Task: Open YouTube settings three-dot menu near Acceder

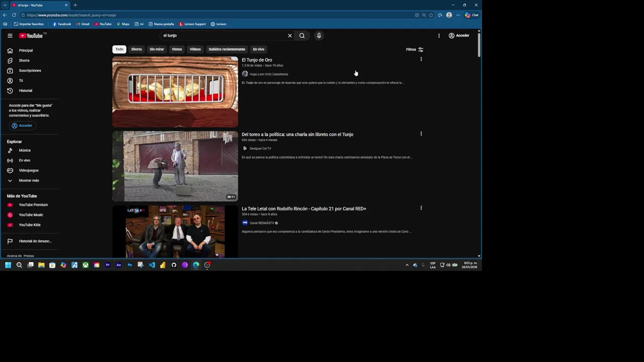Action: pyautogui.click(x=439, y=36)
